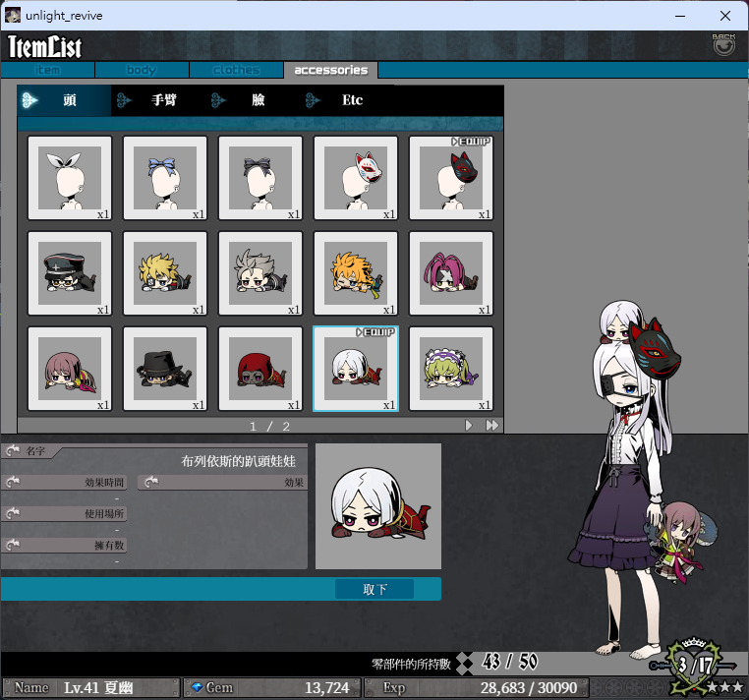Image resolution: width=749 pixels, height=700 pixels.
Task: Click the 效果 label
Action: (x=294, y=483)
